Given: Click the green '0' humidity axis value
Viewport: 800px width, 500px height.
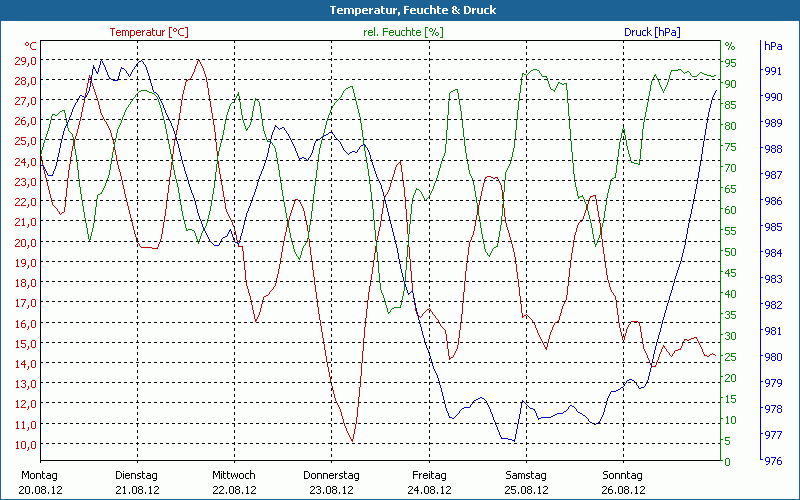Looking at the screenshot, I should pyautogui.click(x=728, y=462).
